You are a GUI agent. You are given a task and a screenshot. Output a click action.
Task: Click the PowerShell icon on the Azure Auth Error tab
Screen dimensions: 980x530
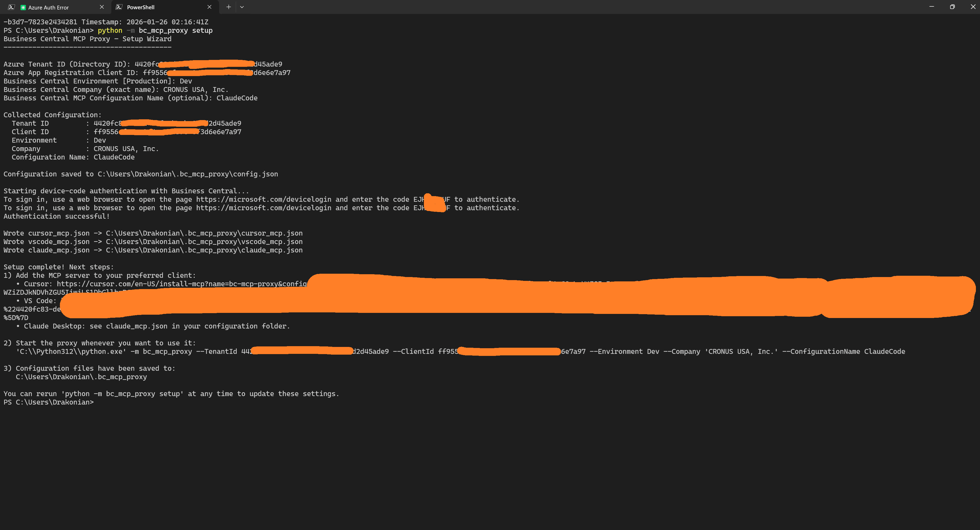click(11, 7)
